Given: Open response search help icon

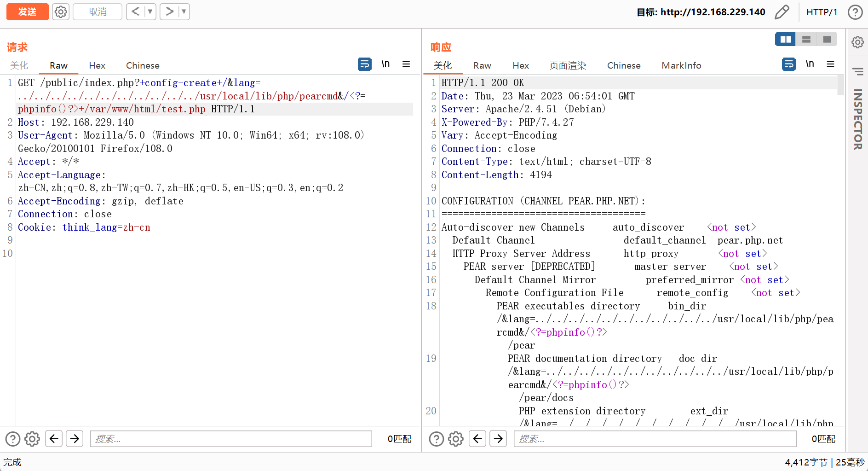Looking at the screenshot, I should tap(437, 439).
